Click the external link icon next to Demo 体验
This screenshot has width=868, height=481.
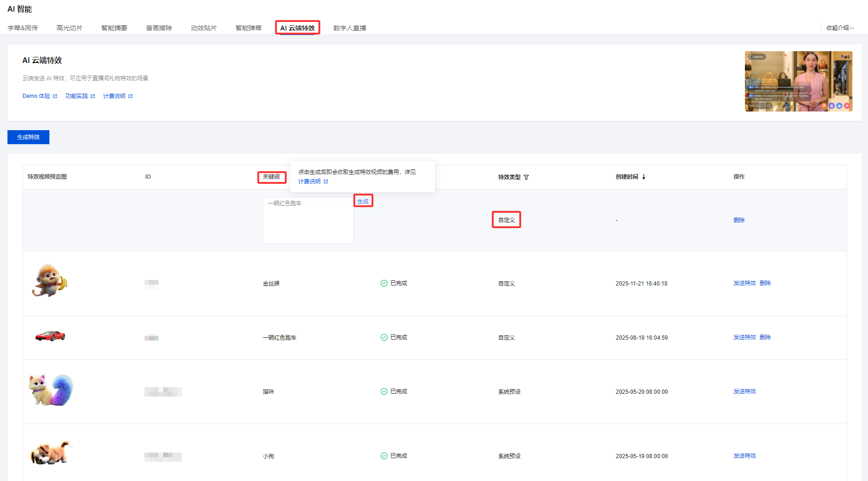point(55,96)
